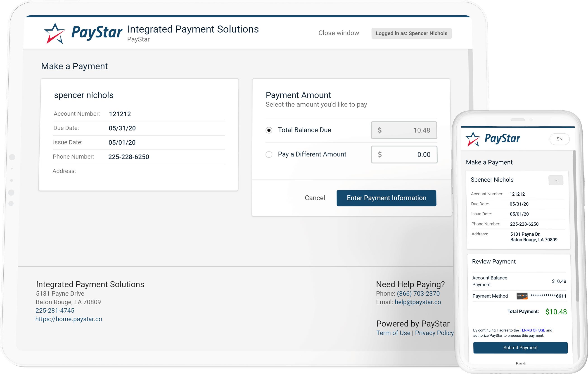Viewport: 588px width, 374px height.
Task: Click Close window in the header
Action: point(339,33)
